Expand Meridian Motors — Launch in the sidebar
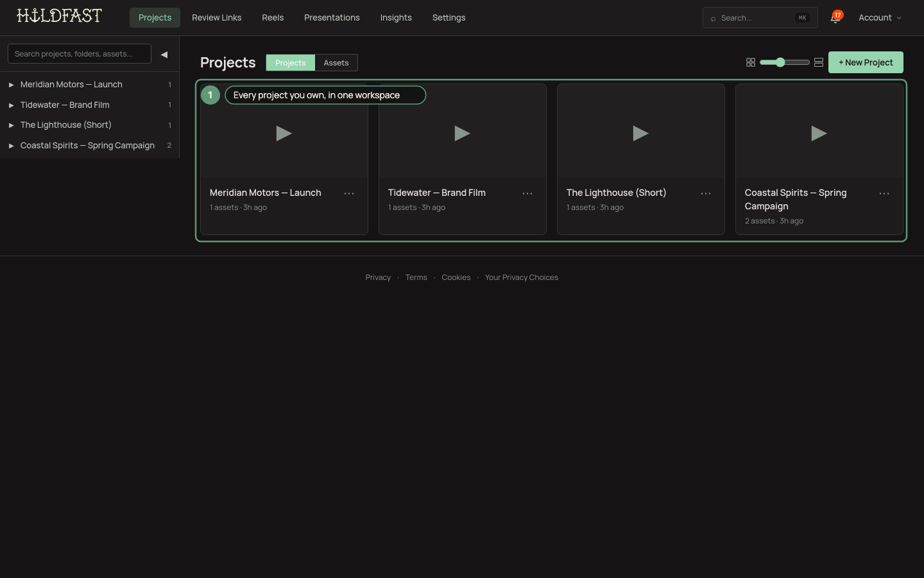The height and width of the screenshot is (578, 924). pyautogui.click(x=11, y=85)
